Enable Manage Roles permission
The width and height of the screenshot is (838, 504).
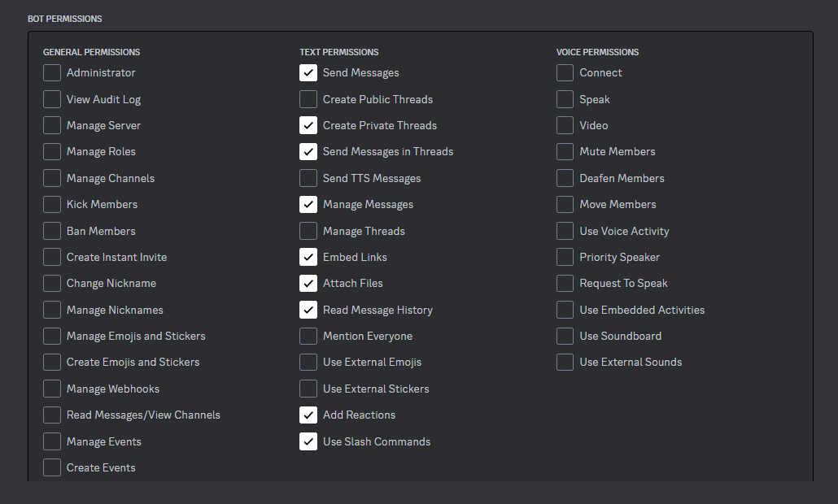point(52,152)
